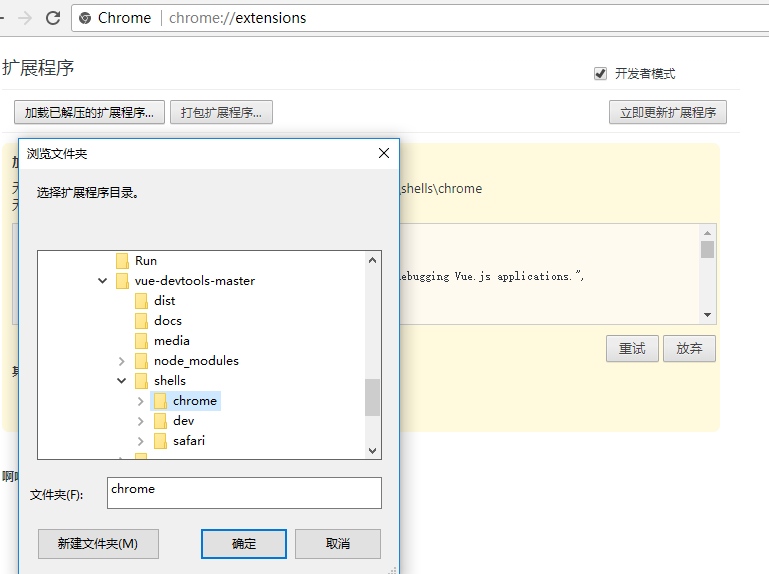Click the 确定 button
Viewport: 769px width, 574px height.
click(244, 544)
